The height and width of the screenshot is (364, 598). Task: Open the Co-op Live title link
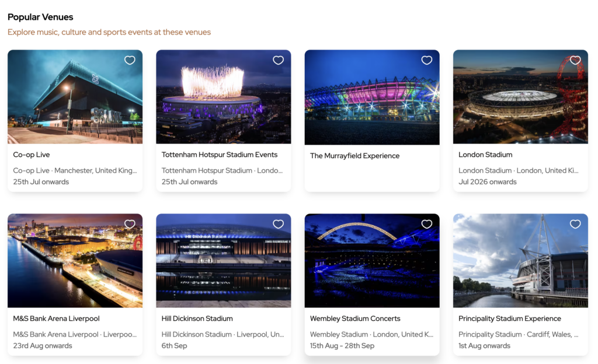click(32, 155)
